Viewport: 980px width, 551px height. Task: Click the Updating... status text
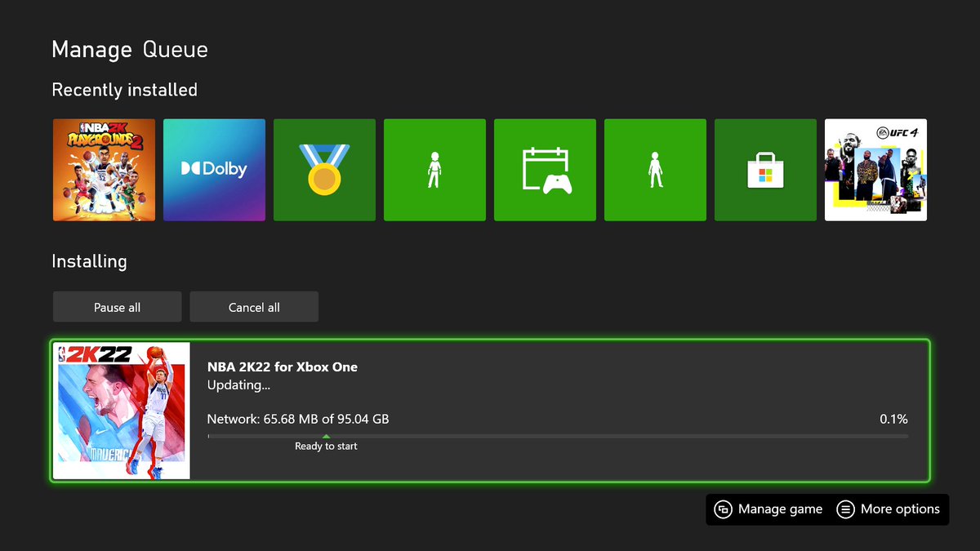click(x=238, y=384)
